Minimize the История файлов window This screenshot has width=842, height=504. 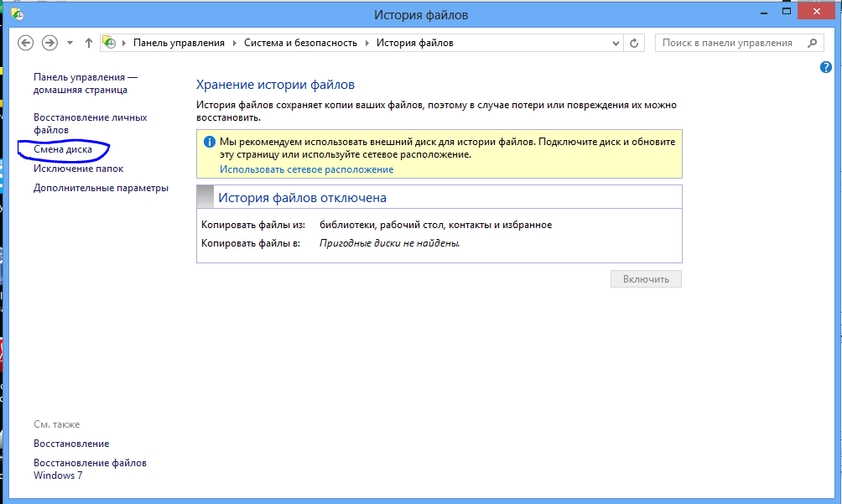(764, 12)
